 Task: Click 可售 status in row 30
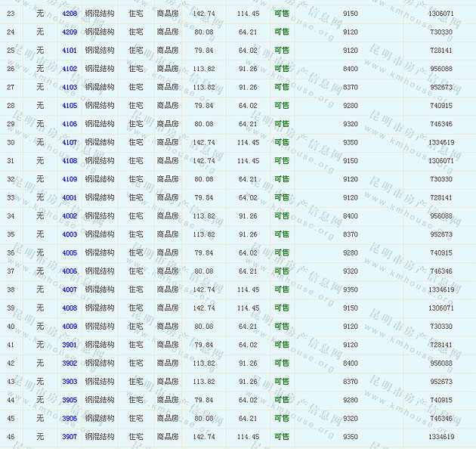coord(281,142)
